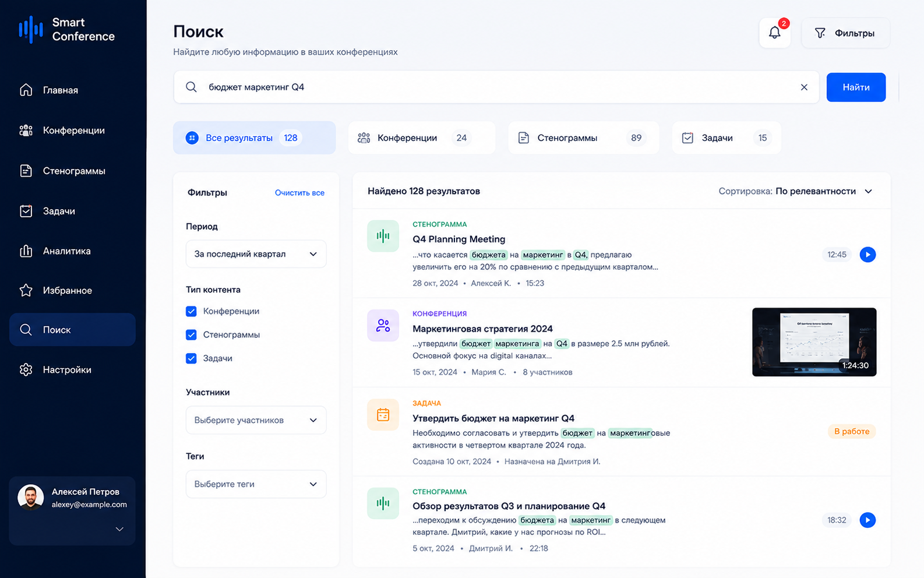The height and width of the screenshot is (578, 924).
Task: Click the Q4 Planning Meeting waveform icon
Action: pos(383,236)
